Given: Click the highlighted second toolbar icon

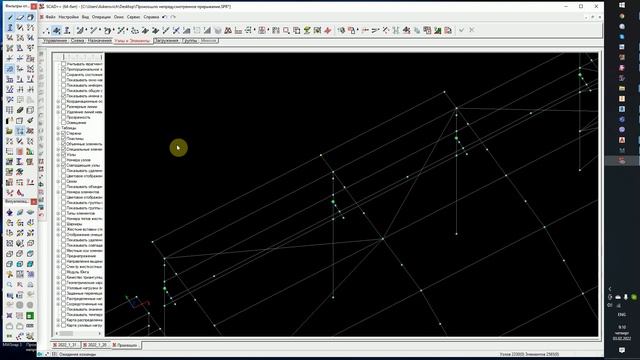Looking at the screenshot, I should point(57,30).
